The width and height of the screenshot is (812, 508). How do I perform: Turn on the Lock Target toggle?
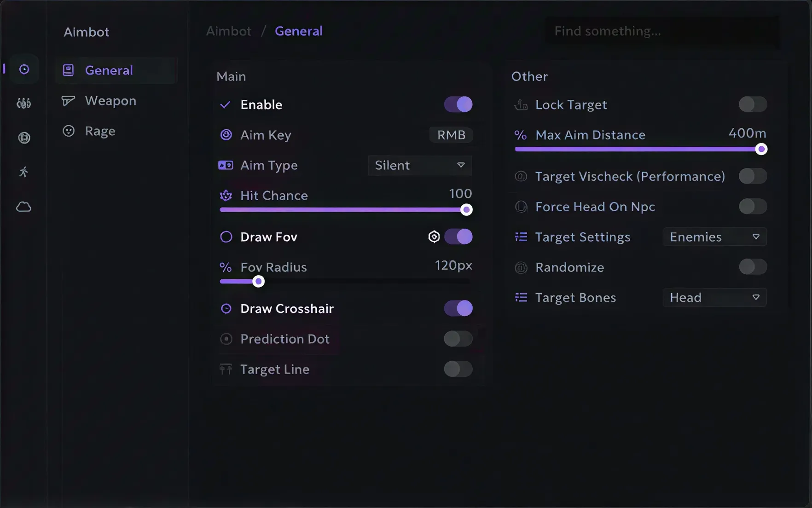click(x=753, y=104)
